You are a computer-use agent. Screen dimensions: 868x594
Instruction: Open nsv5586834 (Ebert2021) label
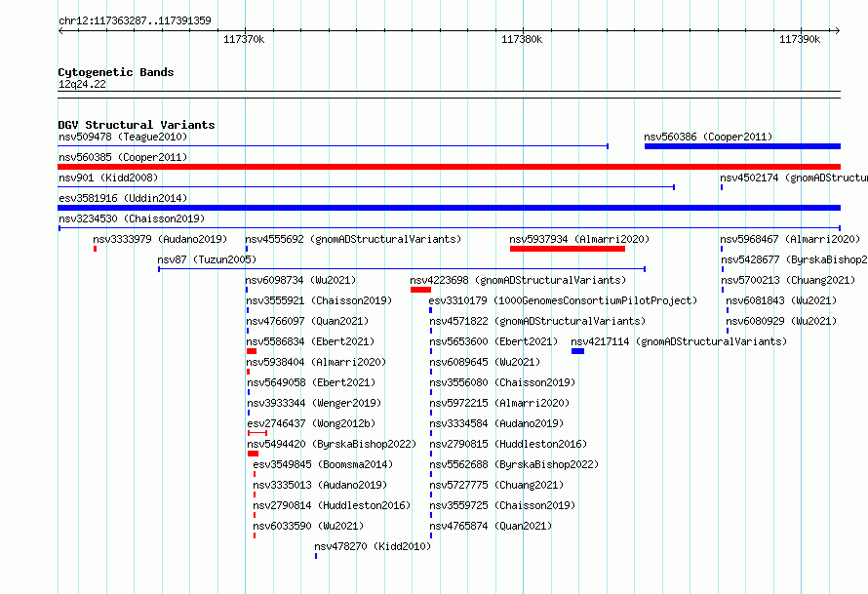310,341
